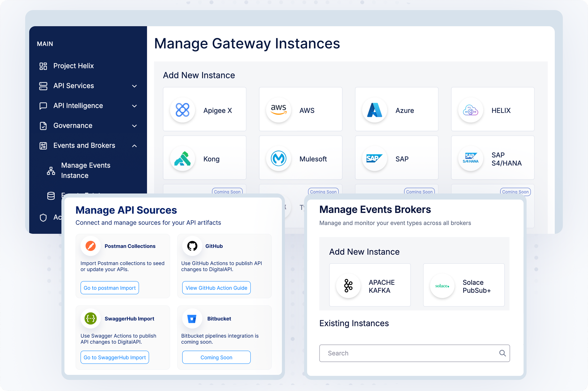The height and width of the screenshot is (391, 588).
Task: Click the Existing Instances search field
Action: click(x=409, y=353)
